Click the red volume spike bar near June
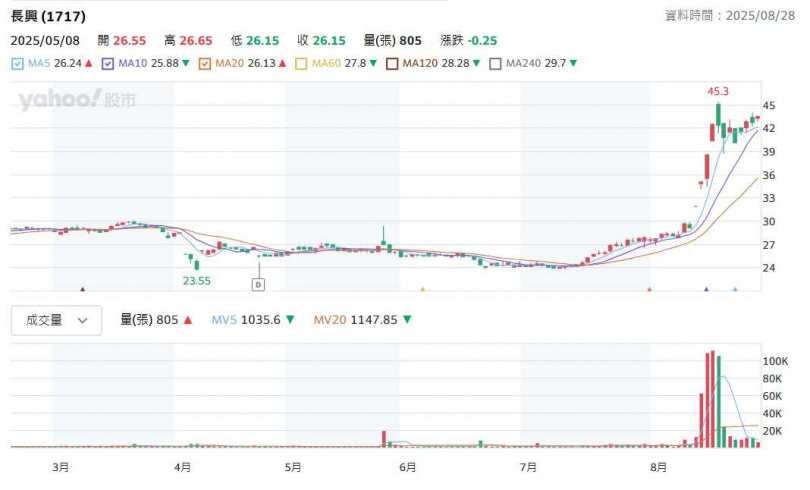 [x=384, y=439]
